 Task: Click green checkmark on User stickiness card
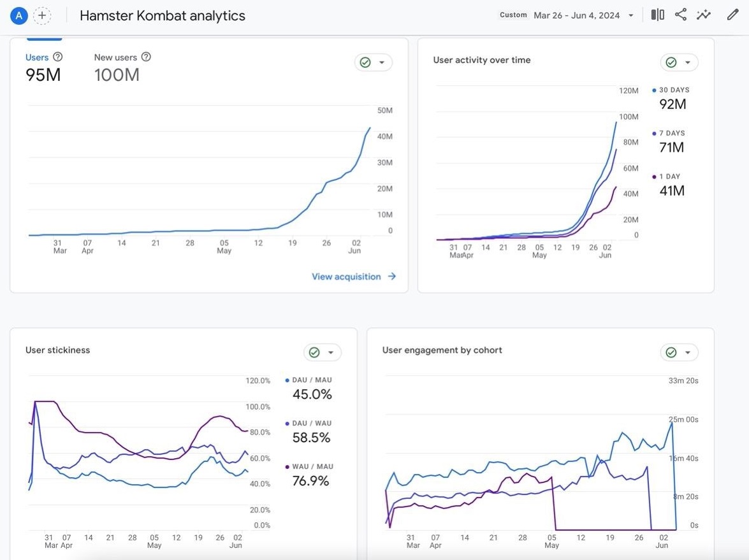314,352
